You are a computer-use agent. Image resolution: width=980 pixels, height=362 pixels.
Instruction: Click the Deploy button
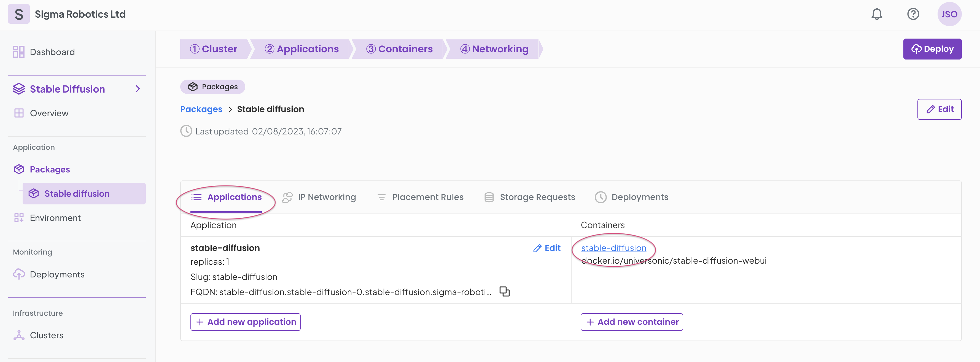pyautogui.click(x=932, y=49)
